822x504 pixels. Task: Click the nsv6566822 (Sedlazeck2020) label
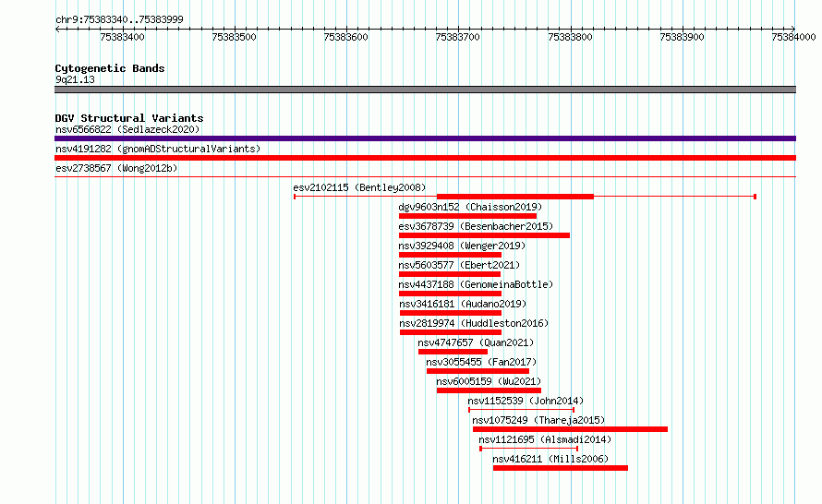(127, 129)
